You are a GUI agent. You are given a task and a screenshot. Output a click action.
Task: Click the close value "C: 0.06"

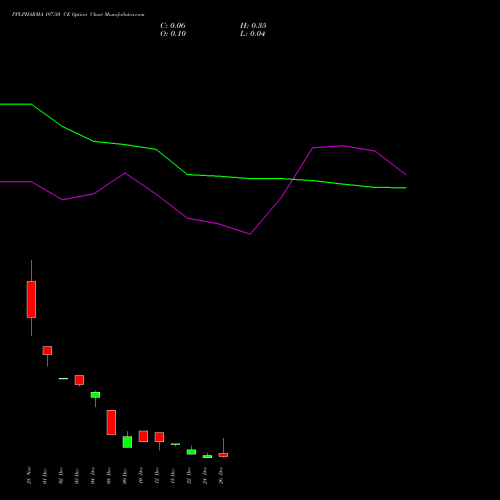click(173, 26)
